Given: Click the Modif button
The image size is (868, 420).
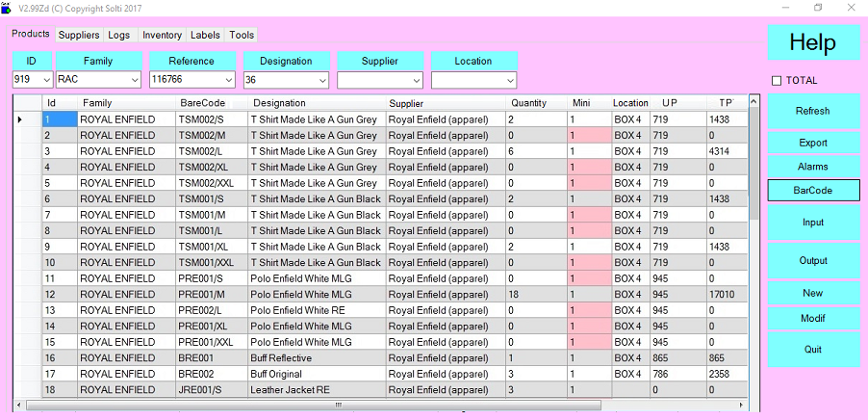Looking at the screenshot, I should (x=812, y=319).
